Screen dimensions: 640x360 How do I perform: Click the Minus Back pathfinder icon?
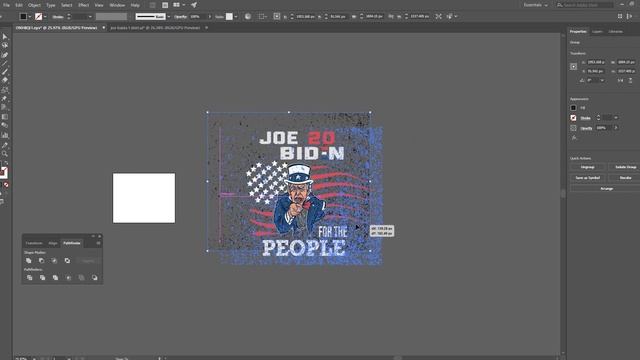[95, 278]
